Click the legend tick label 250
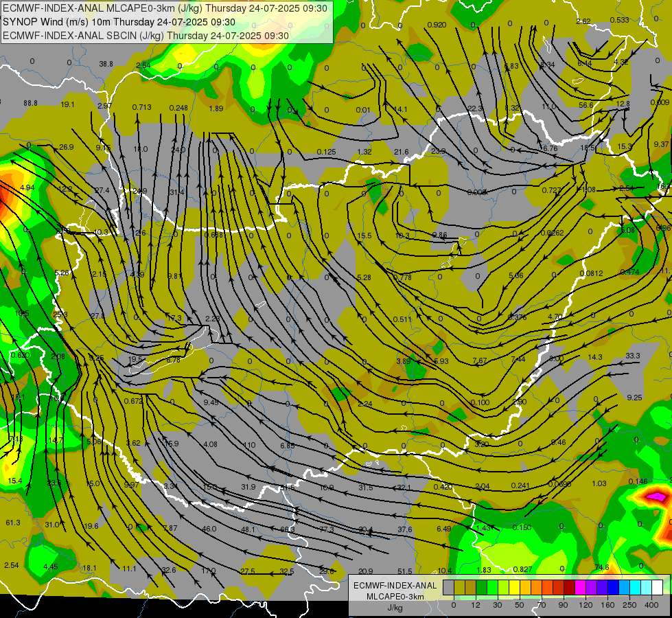Image resolution: width=672 pixels, height=618 pixels. [629, 605]
